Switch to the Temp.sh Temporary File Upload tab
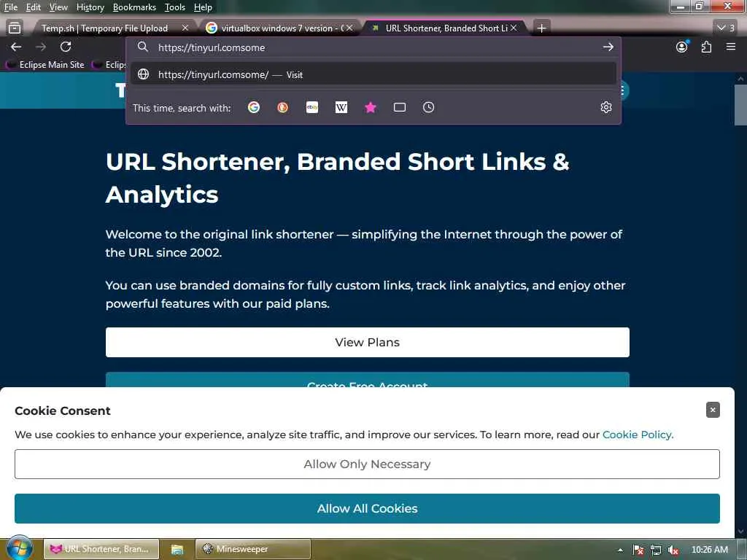Screen dimensions: 747x560 [105, 28]
